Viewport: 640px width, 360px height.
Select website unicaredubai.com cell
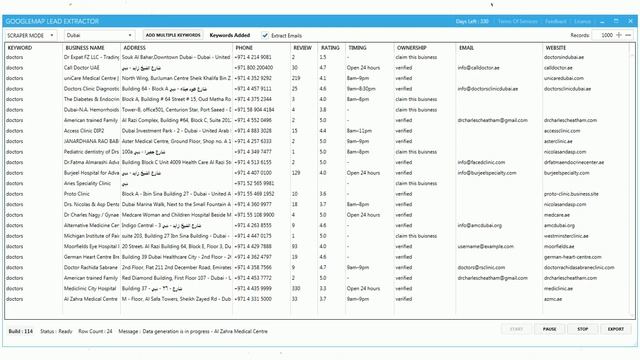(564, 78)
